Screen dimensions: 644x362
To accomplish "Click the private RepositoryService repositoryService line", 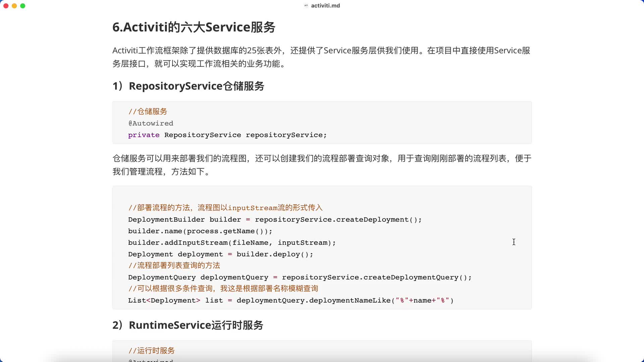I will tap(227, 135).
